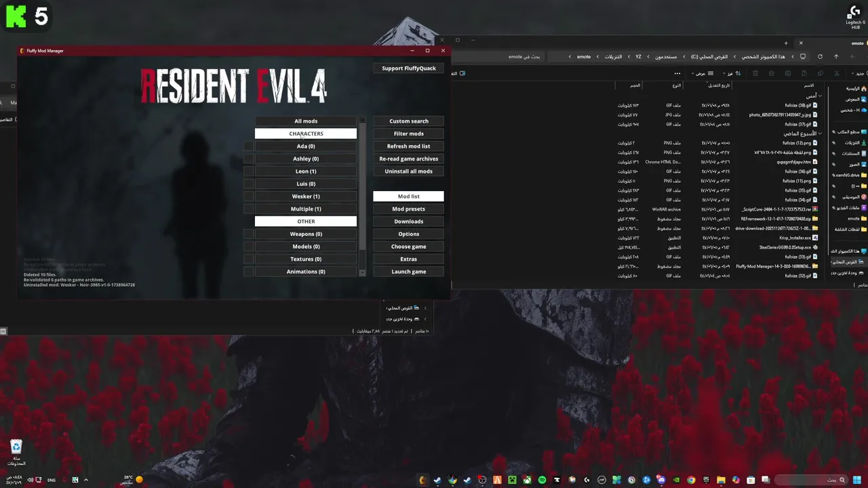Open NVIDIA app from the taskbar

676,480
